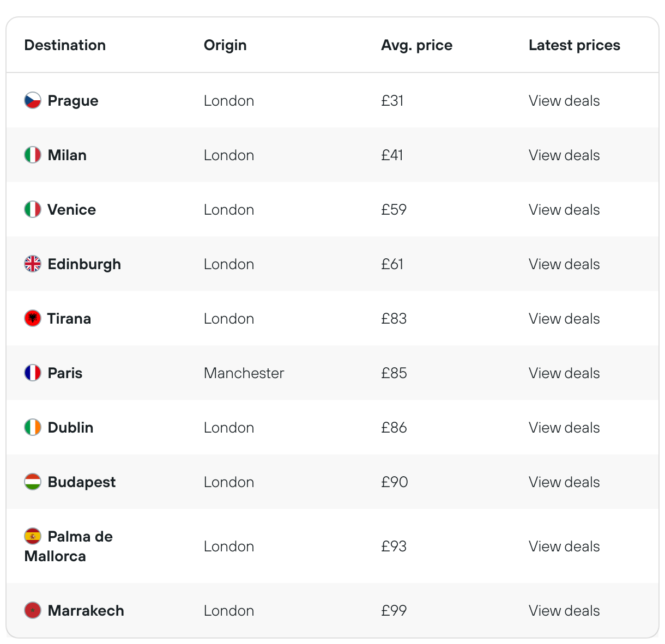Viewport: 665px width, 644px height.
Task: Open View deals for Milan
Action: point(564,155)
